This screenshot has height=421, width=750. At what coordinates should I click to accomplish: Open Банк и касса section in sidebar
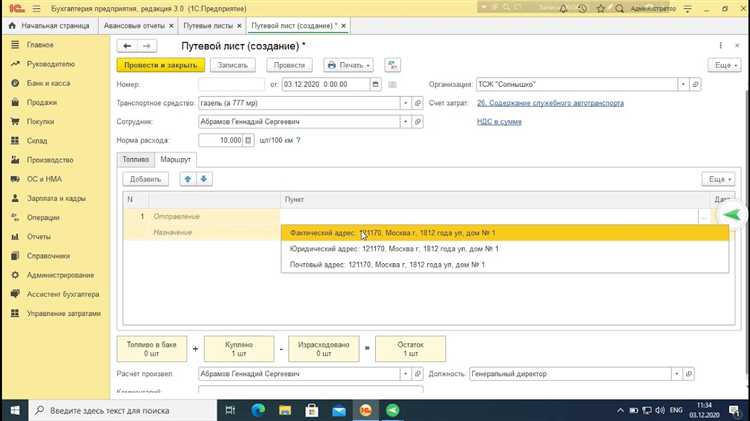click(48, 83)
